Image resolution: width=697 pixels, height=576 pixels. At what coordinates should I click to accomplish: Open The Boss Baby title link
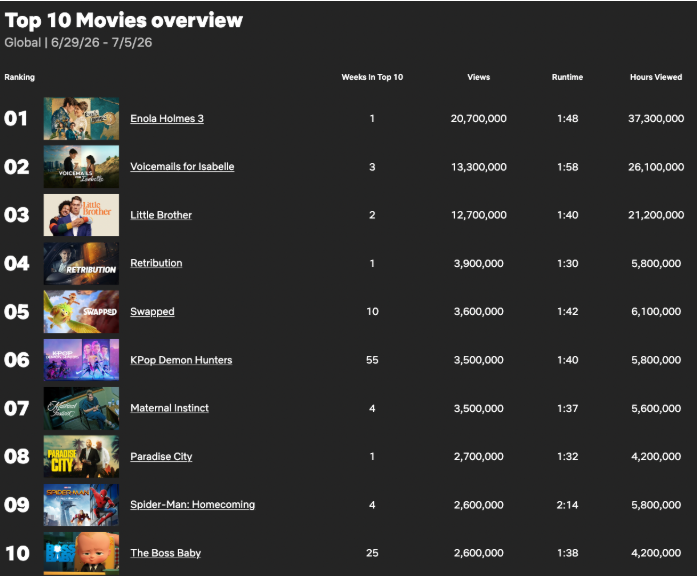(x=165, y=553)
